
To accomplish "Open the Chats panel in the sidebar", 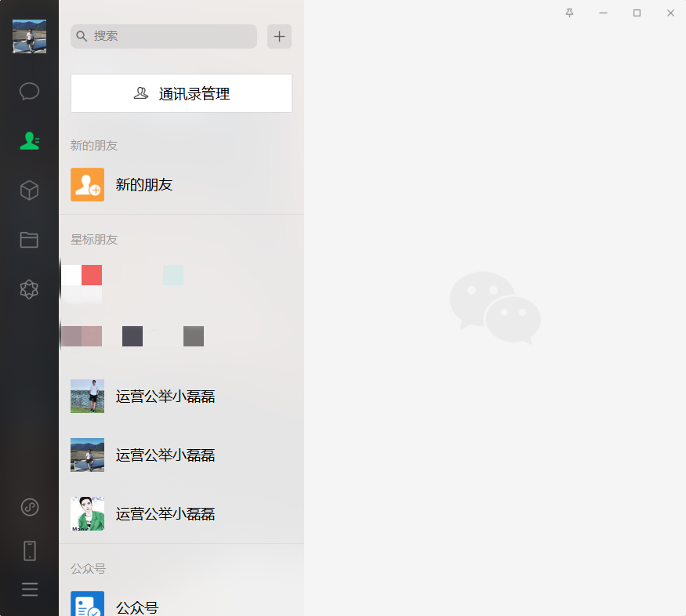I will [x=29, y=91].
